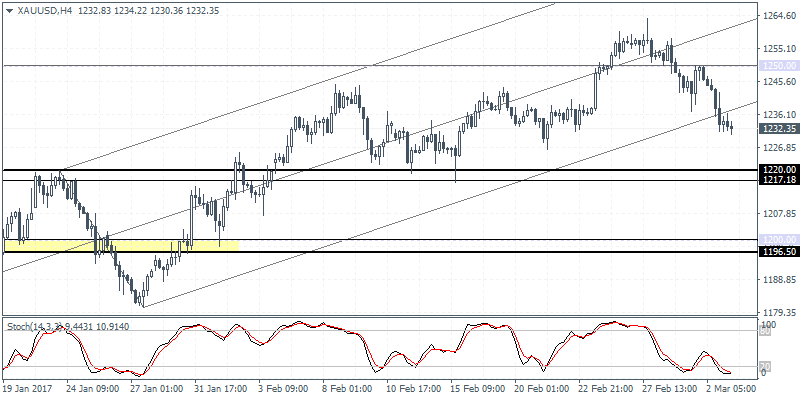This screenshot has width=800, height=400.
Task: Select the 3 Feb 09:00 time label
Action: (x=282, y=386)
